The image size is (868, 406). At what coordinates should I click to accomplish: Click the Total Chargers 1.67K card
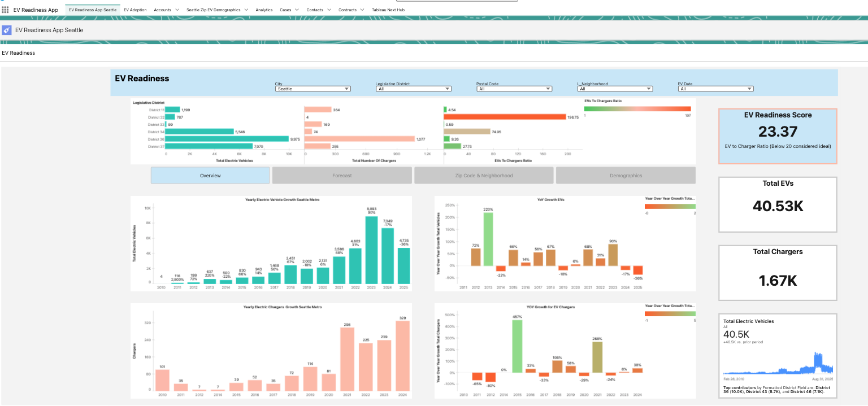(x=778, y=273)
